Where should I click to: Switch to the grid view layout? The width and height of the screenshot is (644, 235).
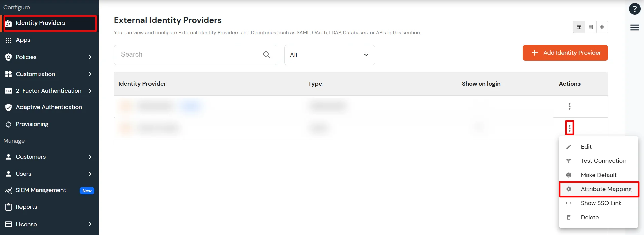point(602,27)
